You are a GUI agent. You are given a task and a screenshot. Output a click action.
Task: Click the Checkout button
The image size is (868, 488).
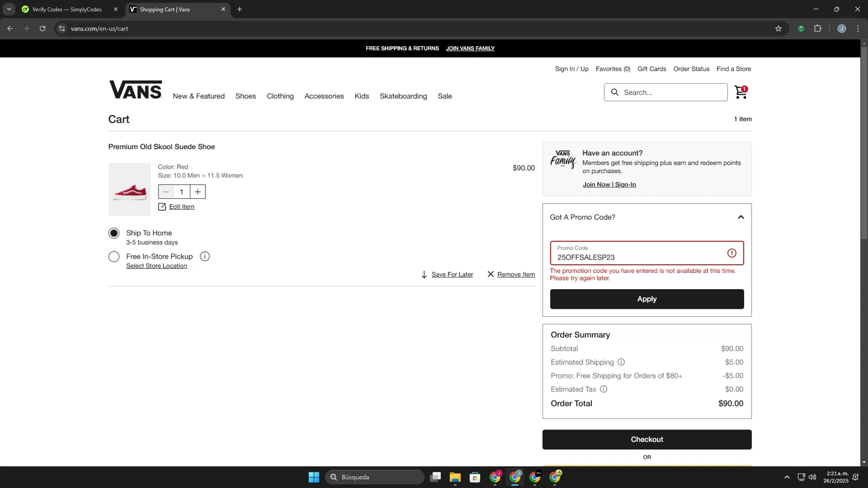[647, 439]
